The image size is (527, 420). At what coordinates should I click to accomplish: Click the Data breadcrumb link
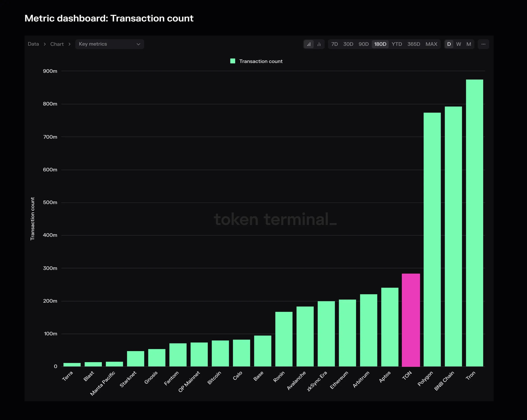pos(33,44)
